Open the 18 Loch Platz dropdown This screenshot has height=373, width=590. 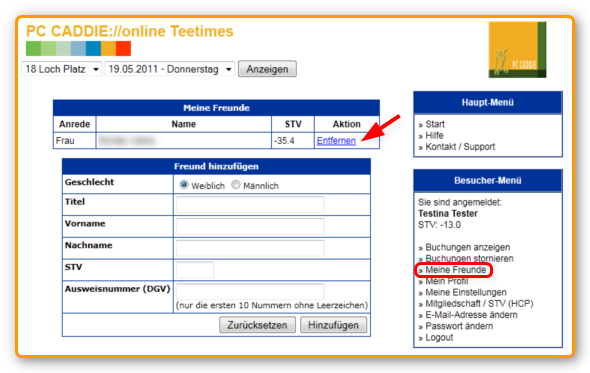tap(62, 69)
